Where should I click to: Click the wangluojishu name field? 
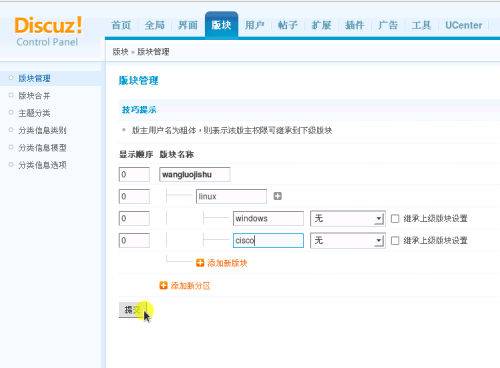tap(195, 174)
